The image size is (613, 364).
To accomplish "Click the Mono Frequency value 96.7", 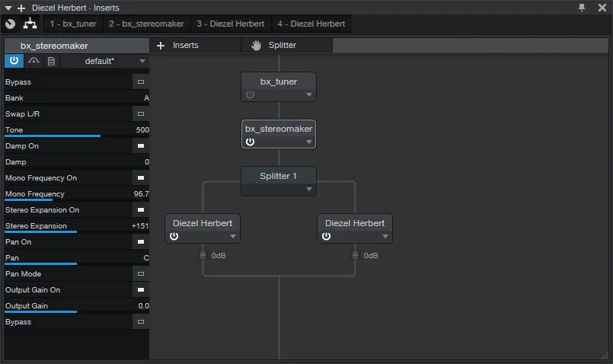I will pos(141,194).
